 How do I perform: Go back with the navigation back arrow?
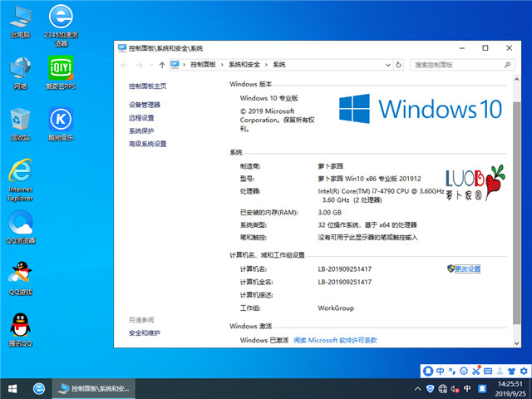click(x=124, y=65)
